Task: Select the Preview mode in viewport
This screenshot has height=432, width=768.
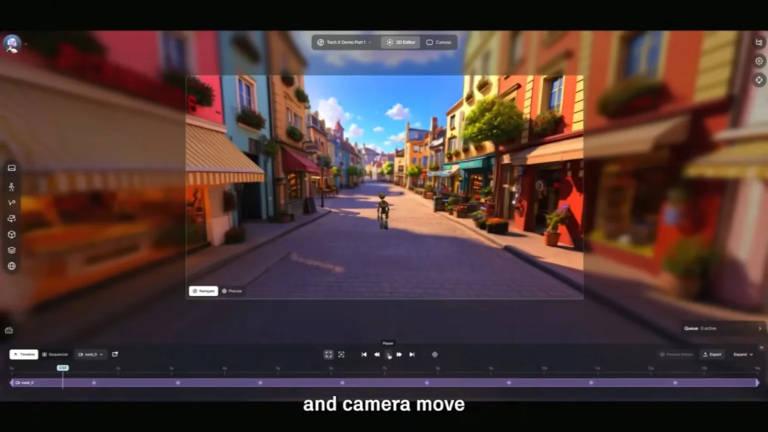Action: tap(232, 291)
